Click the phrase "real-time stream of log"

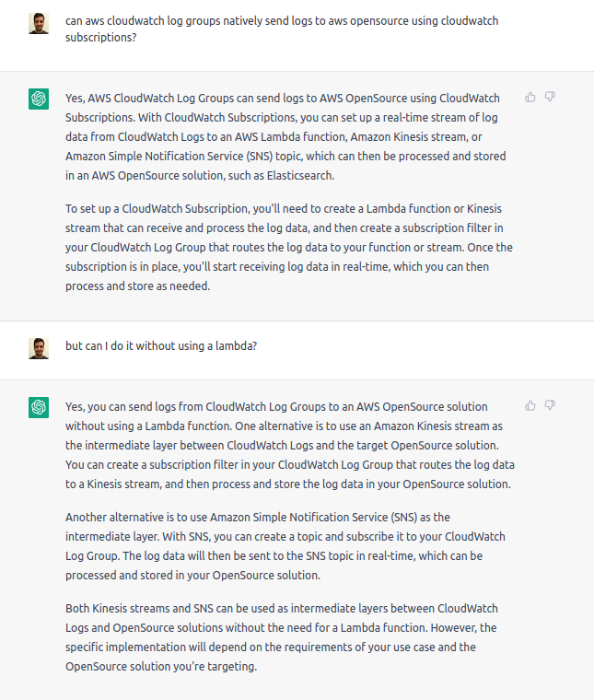click(x=434, y=117)
